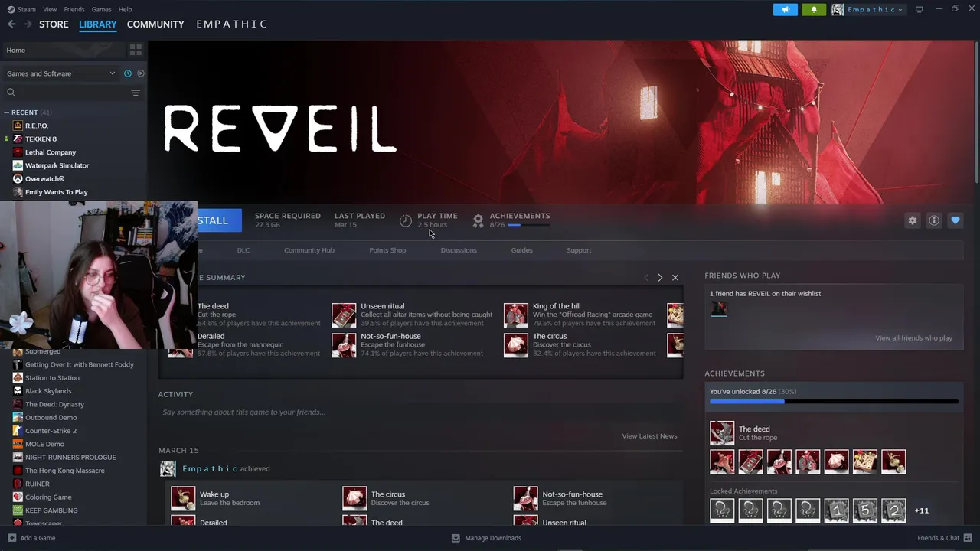The height and width of the screenshot is (551, 980).
Task: Open the Games menu
Action: click(x=101, y=9)
